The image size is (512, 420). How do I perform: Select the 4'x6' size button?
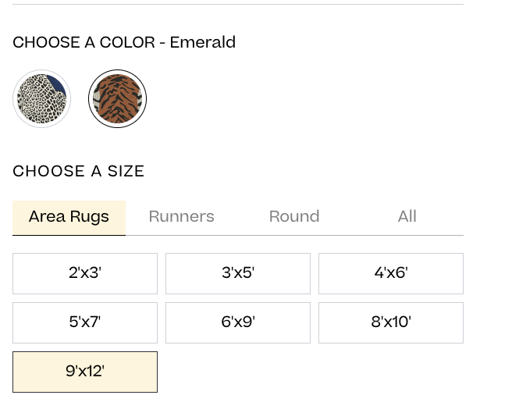(x=391, y=273)
